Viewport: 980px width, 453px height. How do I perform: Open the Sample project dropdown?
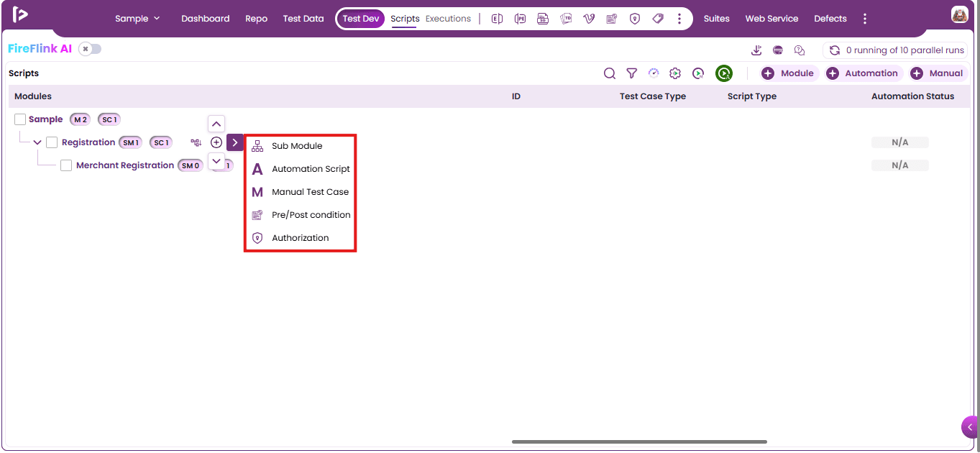point(138,19)
